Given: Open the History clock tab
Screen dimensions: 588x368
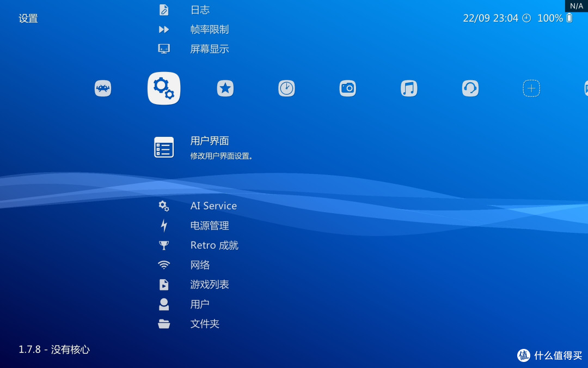Looking at the screenshot, I should pos(286,89).
